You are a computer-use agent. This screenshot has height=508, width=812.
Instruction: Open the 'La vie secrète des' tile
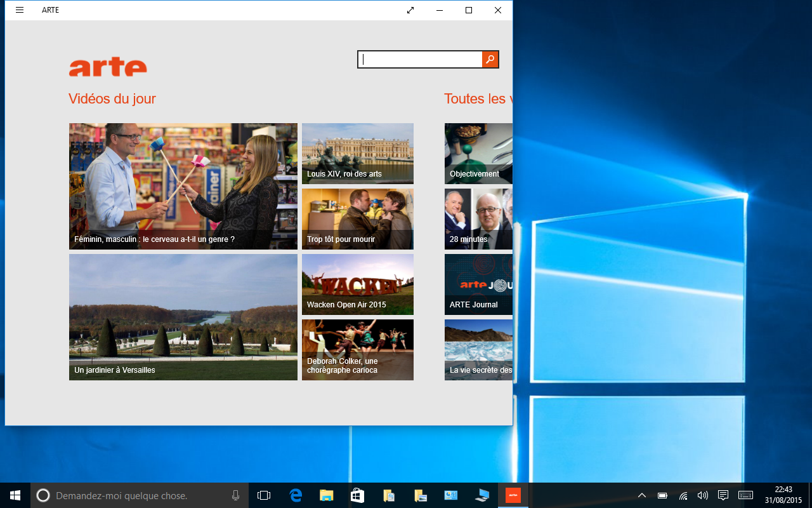(478, 350)
